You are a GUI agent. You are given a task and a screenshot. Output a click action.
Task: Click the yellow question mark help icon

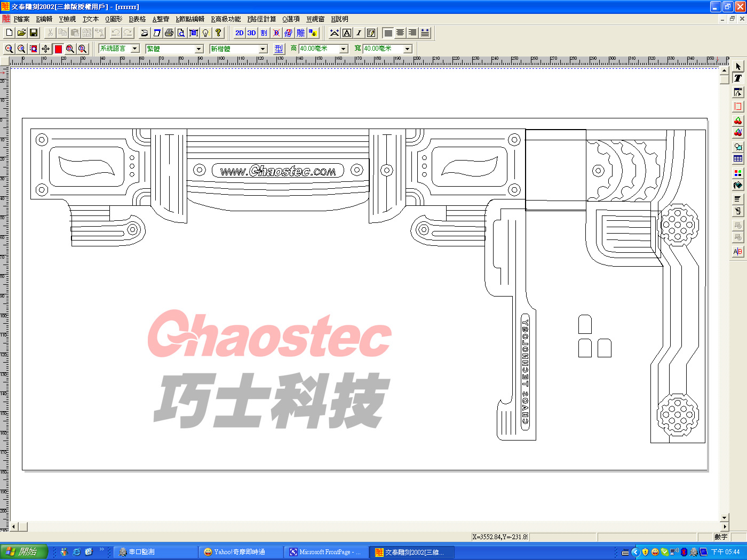[x=218, y=33]
